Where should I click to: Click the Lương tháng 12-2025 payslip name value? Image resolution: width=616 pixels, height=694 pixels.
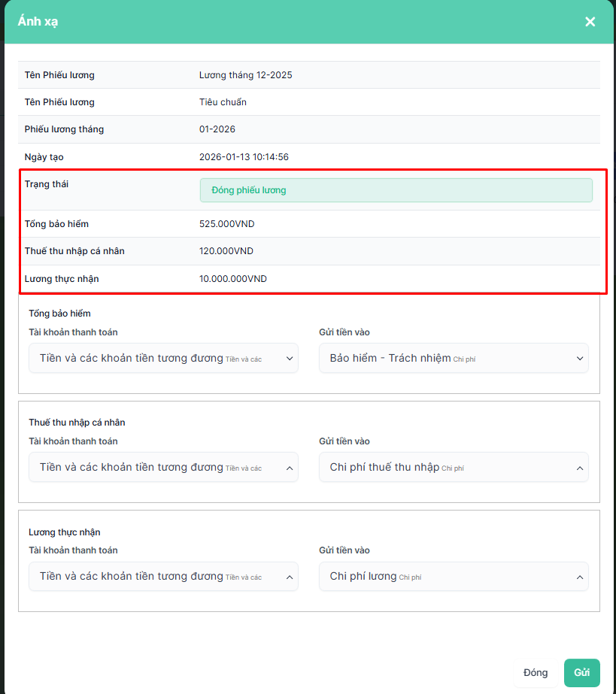[245, 75]
